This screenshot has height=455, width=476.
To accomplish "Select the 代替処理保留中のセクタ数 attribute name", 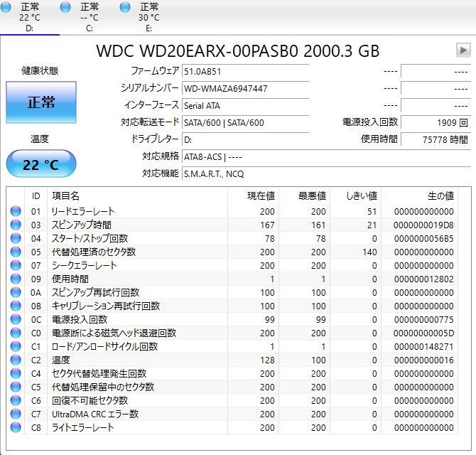I will click(x=103, y=387).
